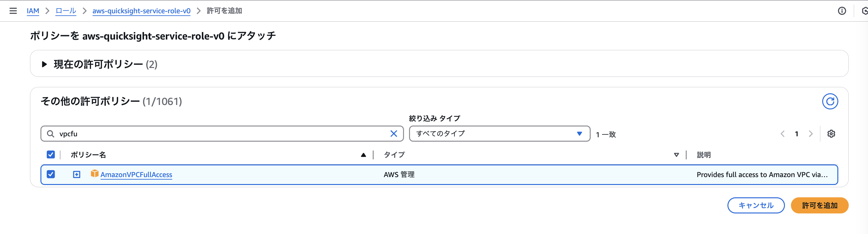
Task: Refresh the policy list
Action: coord(830,101)
